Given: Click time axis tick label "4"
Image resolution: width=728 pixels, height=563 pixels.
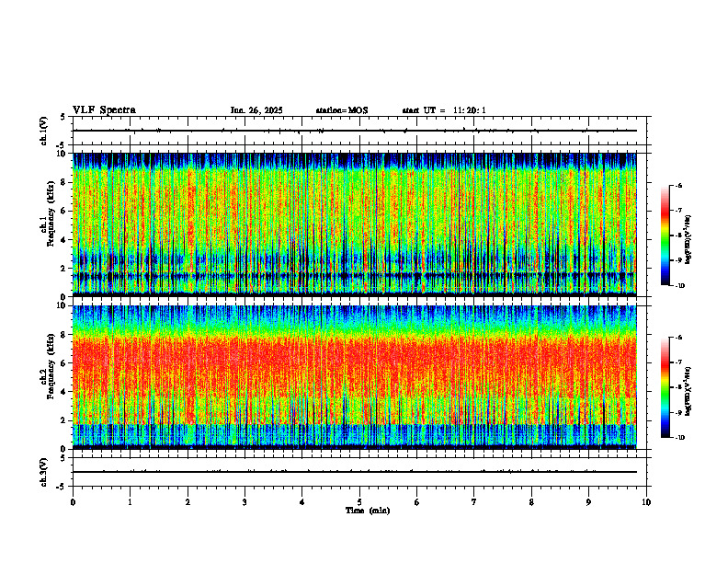Looking at the screenshot, I should coord(302,502).
